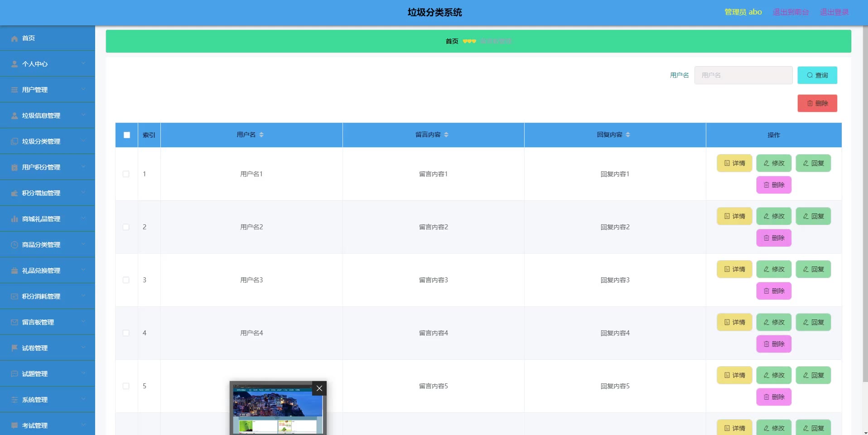View 详情 for the 用户名3 row
Screen dimensions: 868x435
(734, 269)
